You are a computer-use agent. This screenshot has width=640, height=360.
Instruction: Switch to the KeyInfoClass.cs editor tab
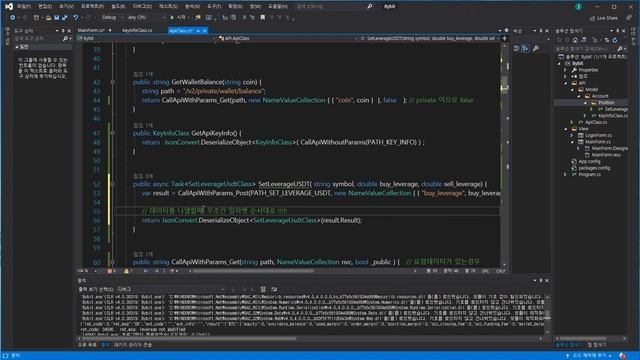click(x=137, y=30)
